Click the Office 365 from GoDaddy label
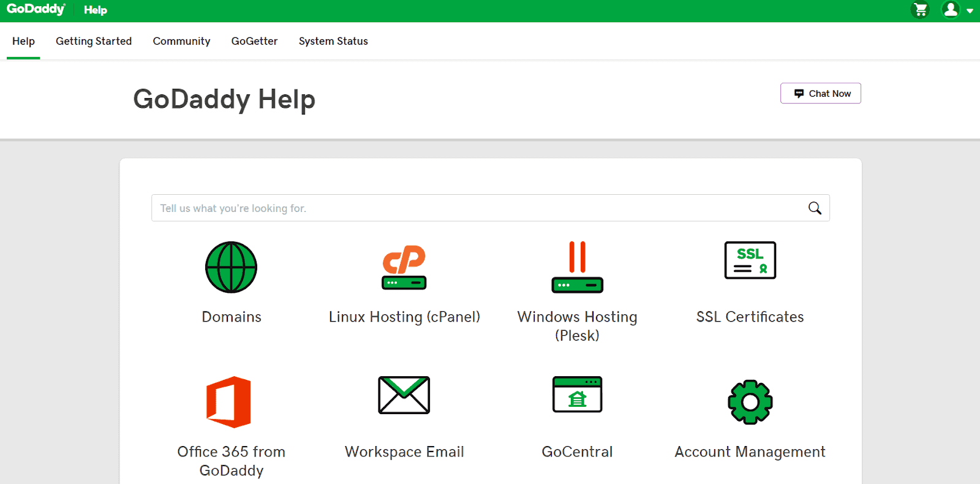The image size is (980, 484). click(x=232, y=461)
